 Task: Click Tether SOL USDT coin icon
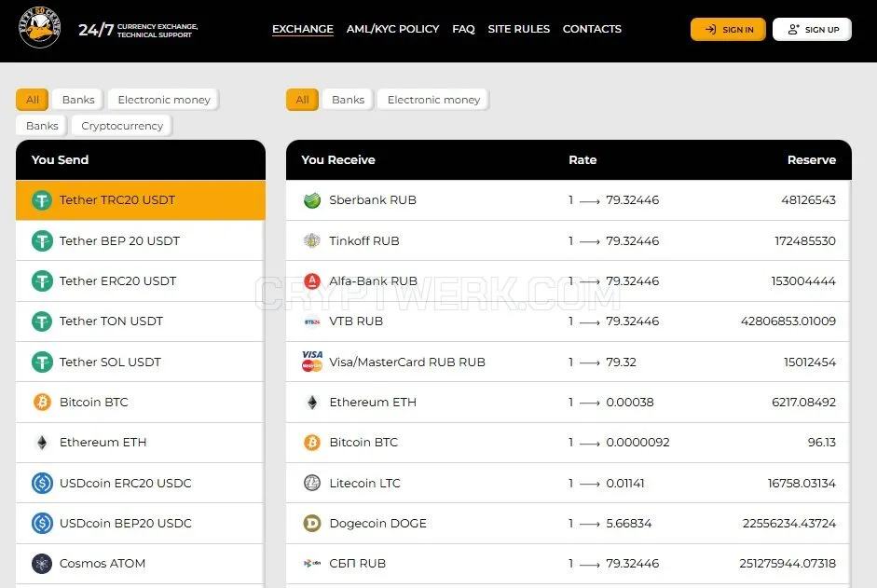[x=42, y=362]
